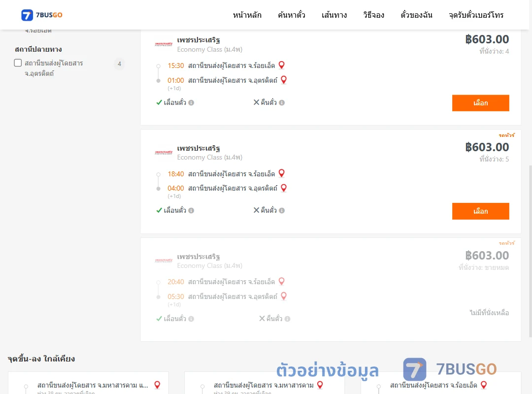The image size is (532, 394).
Task: Select the 15:30 trip with เลือก button
Action: (x=480, y=103)
